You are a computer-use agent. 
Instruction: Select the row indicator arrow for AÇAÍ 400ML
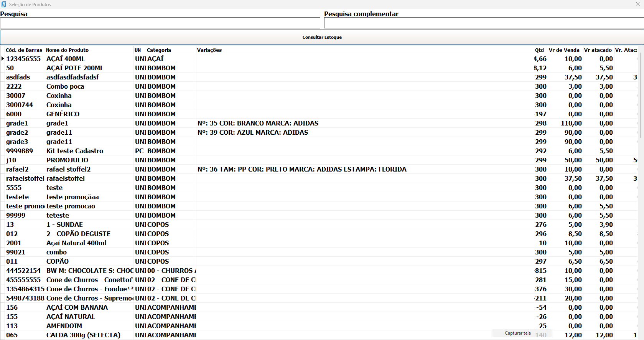click(3, 59)
